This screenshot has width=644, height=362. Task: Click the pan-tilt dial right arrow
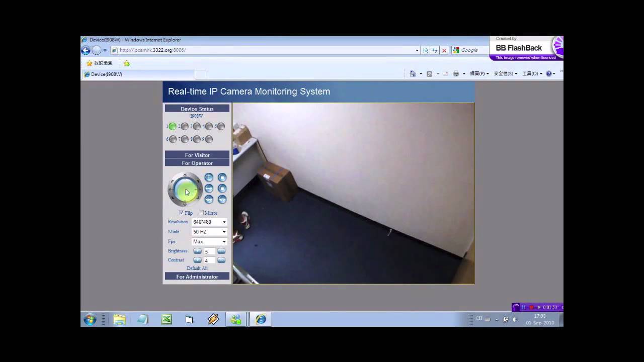[199, 190]
